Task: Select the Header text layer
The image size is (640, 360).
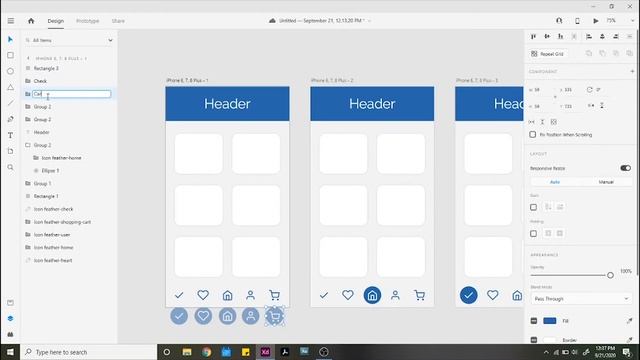Action: click(x=42, y=132)
